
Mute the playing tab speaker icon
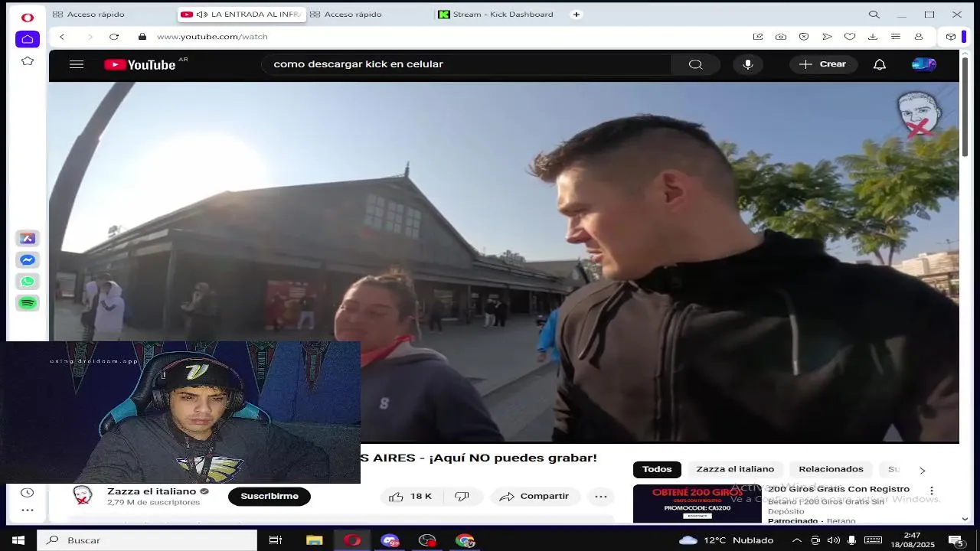coord(202,15)
